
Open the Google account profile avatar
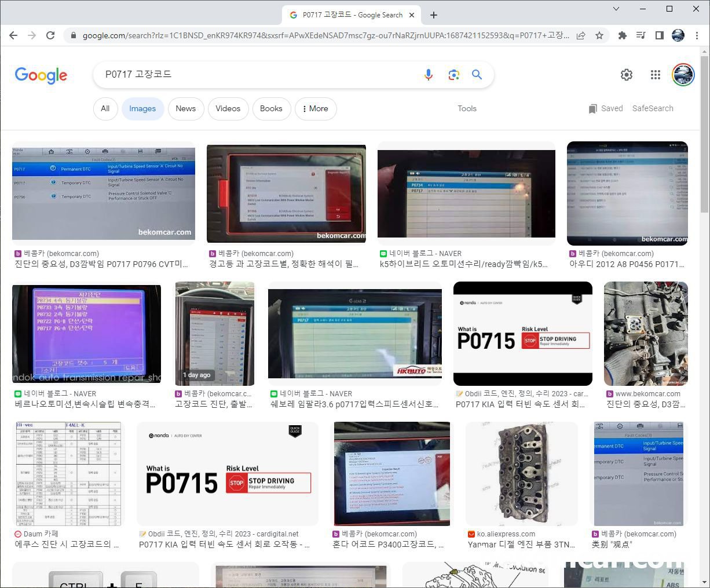(x=683, y=75)
